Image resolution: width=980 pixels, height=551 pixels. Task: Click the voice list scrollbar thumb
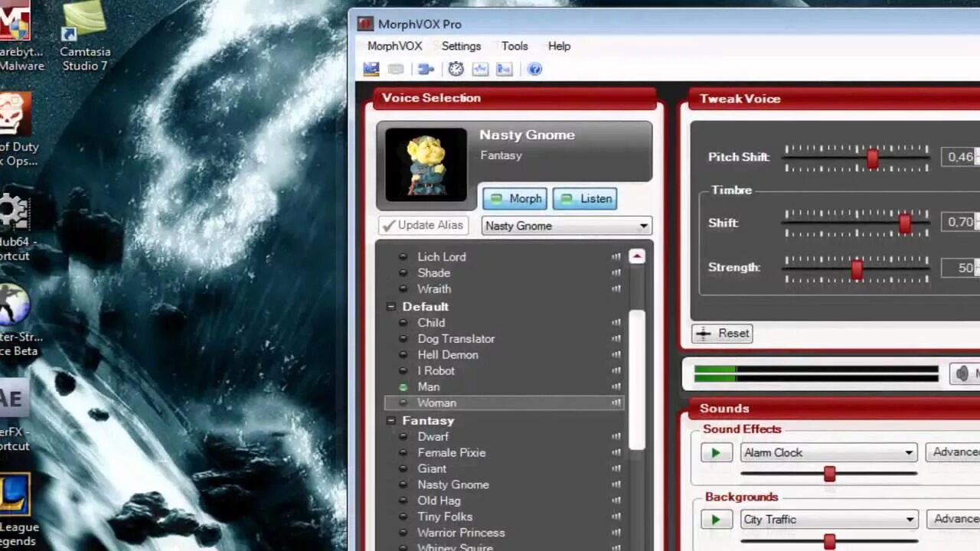point(637,380)
